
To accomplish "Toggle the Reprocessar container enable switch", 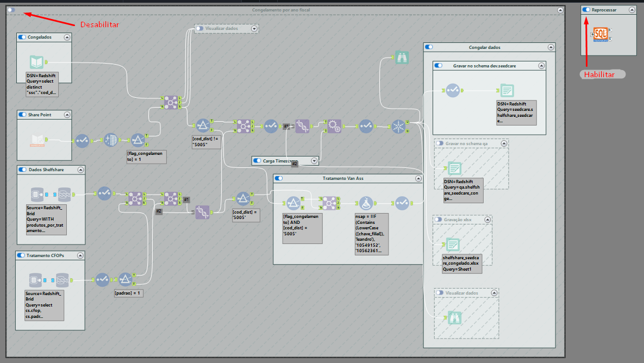I will (586, 9).
